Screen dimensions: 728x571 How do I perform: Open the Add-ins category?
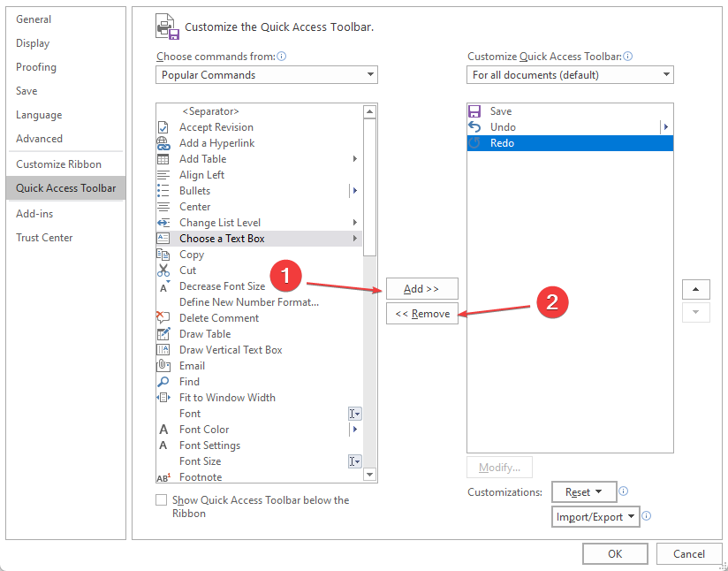(x=34, y=214)
